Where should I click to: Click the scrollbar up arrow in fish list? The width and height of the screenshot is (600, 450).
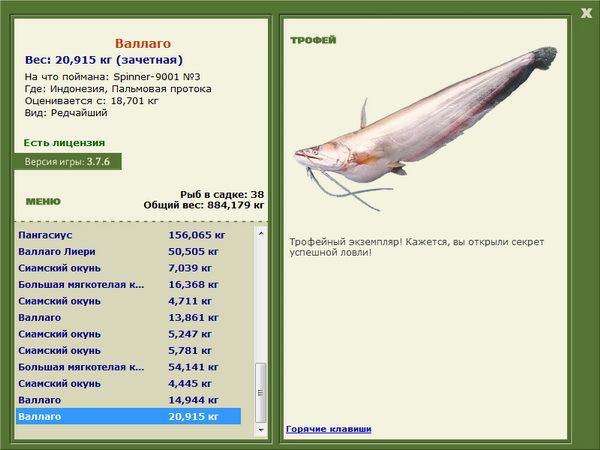pyautogui.click(x=261, y=233)
